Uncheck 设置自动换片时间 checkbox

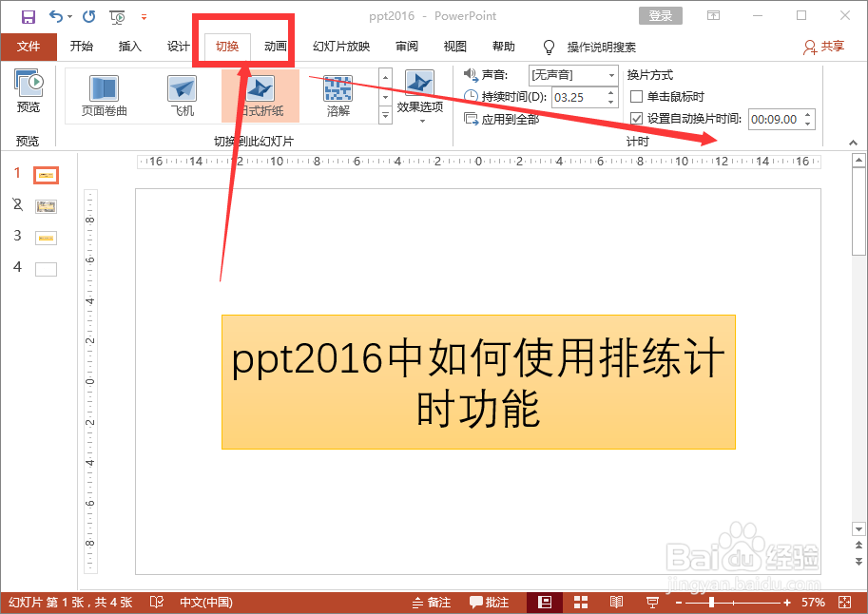click(637, 119)
